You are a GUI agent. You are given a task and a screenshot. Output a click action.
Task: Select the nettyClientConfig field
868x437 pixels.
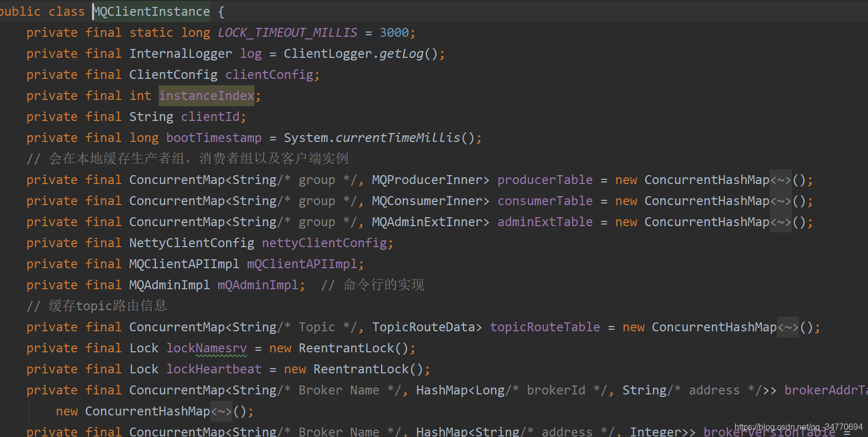(x=324, y=243)
